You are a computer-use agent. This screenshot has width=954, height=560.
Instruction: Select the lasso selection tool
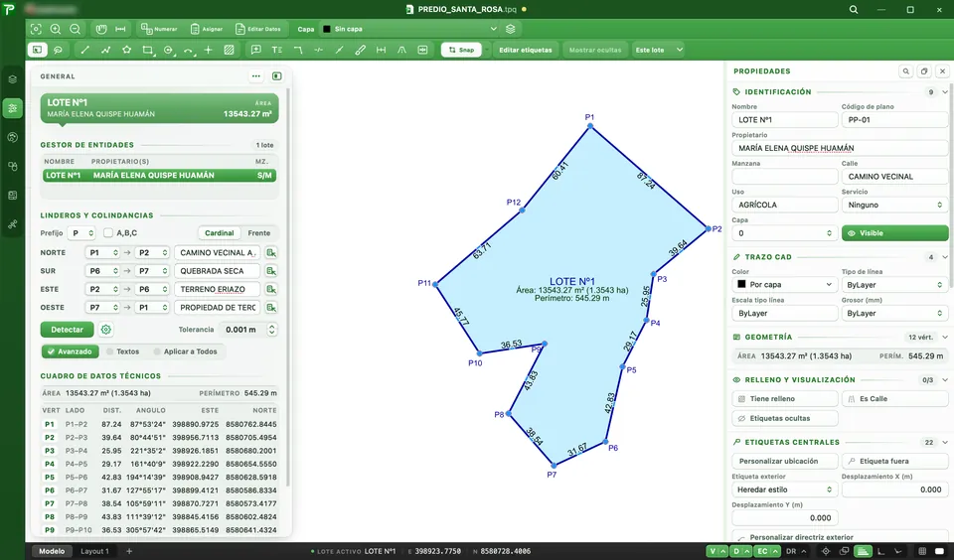58,50
